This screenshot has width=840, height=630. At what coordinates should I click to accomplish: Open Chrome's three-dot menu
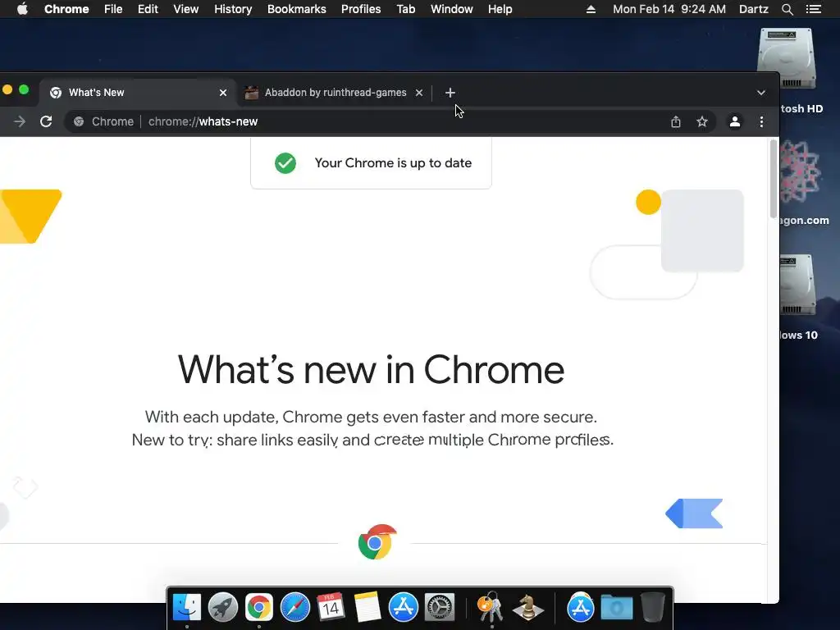click(761, 121)
